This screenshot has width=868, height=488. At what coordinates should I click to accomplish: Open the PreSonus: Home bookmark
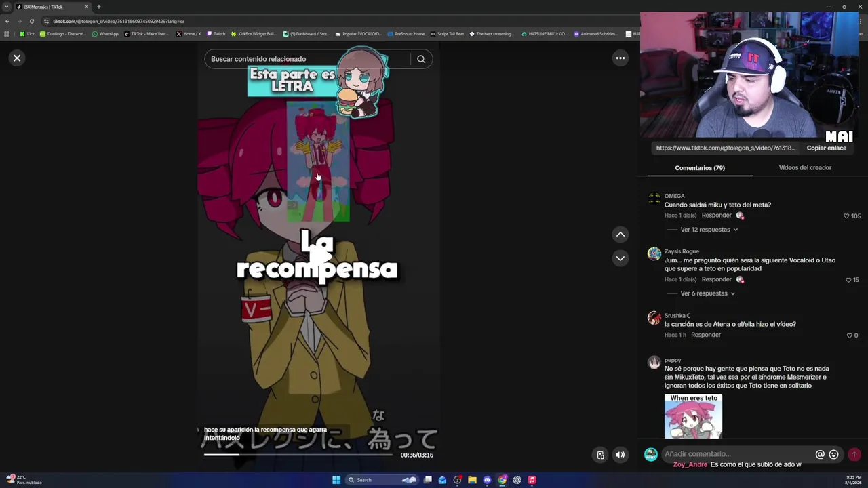point(406,33)
